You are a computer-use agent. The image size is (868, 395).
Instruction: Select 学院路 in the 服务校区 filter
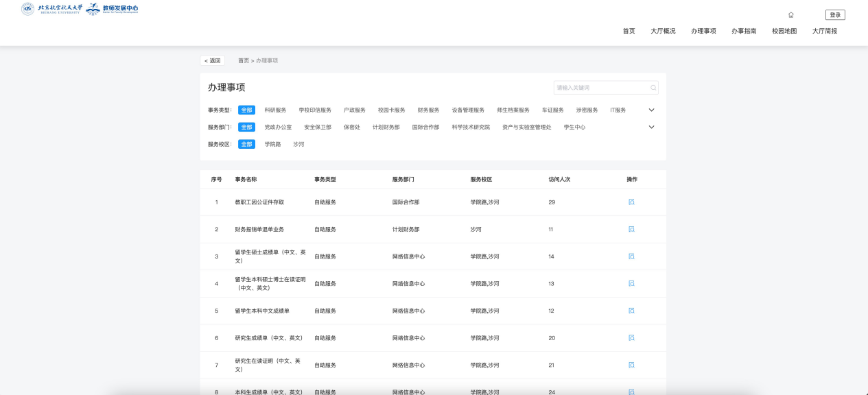tap(272, 145)
